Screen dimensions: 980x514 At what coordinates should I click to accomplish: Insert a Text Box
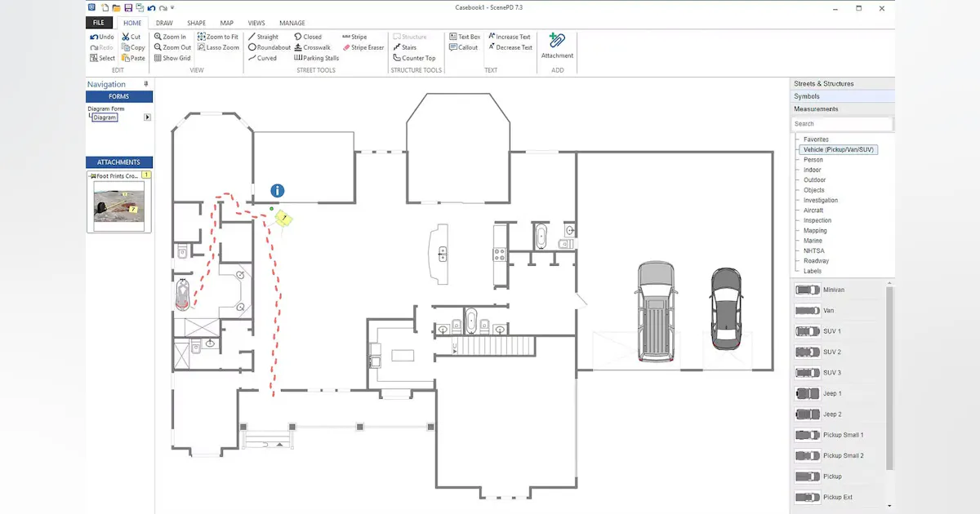[465, 37]
